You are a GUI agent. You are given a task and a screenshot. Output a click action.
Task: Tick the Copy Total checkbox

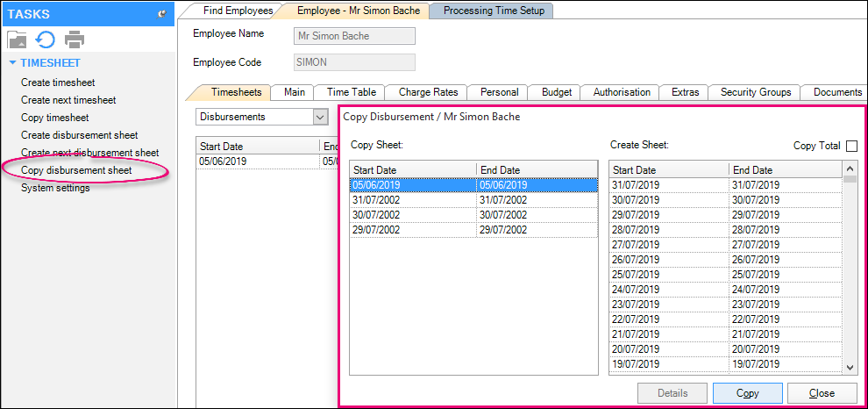(x=851, y=146)
